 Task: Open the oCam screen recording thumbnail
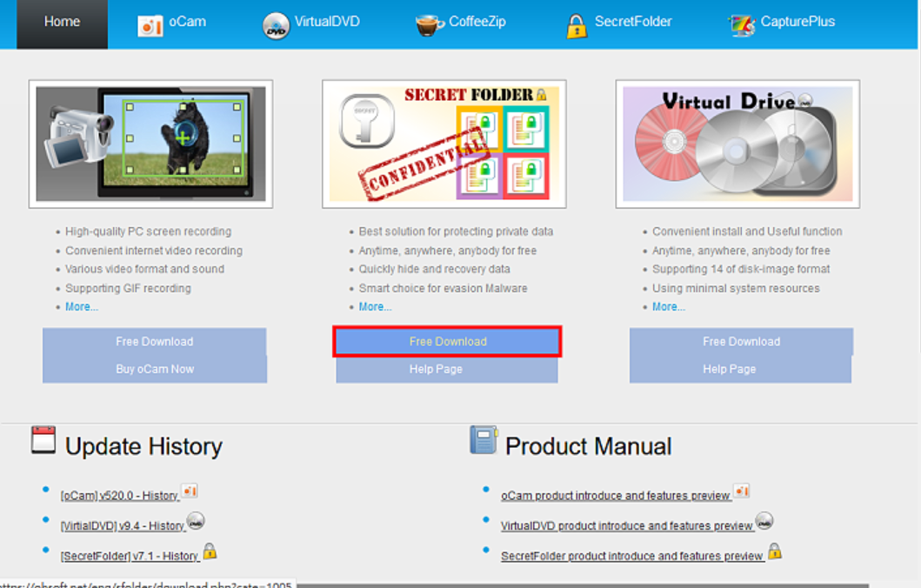click(x=151, y=144)
